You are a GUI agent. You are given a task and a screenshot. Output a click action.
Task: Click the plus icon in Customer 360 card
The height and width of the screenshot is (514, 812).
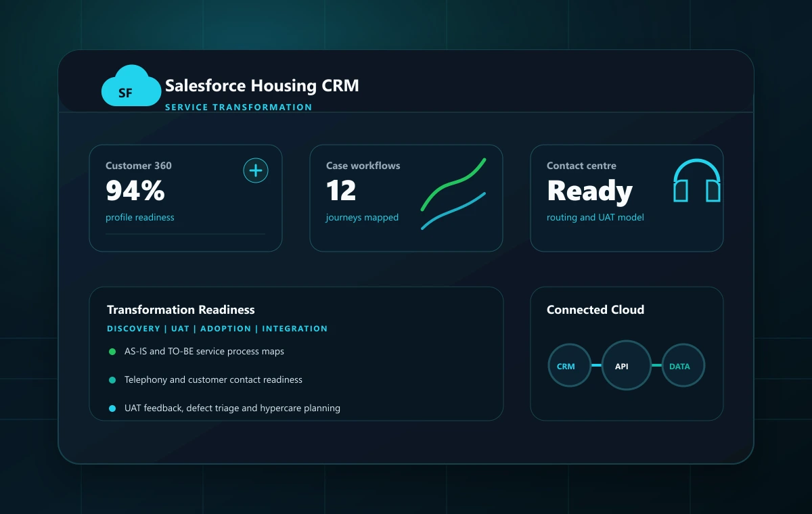[256, 170]
